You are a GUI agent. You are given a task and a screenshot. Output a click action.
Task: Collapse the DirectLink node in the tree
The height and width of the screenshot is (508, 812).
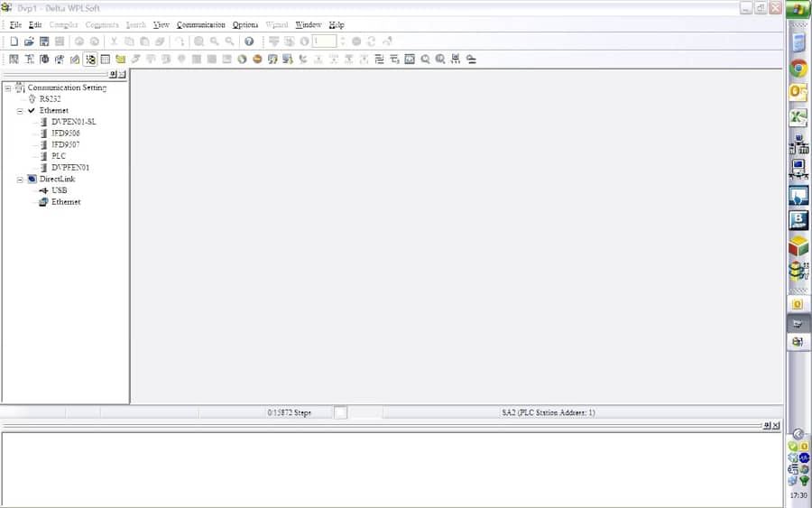(x=20, y=180)
